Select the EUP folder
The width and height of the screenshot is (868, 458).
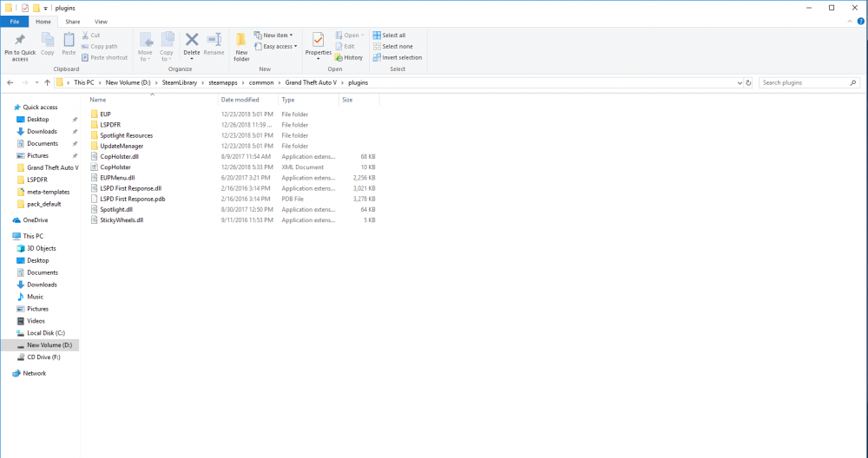[x=105, y=114]
